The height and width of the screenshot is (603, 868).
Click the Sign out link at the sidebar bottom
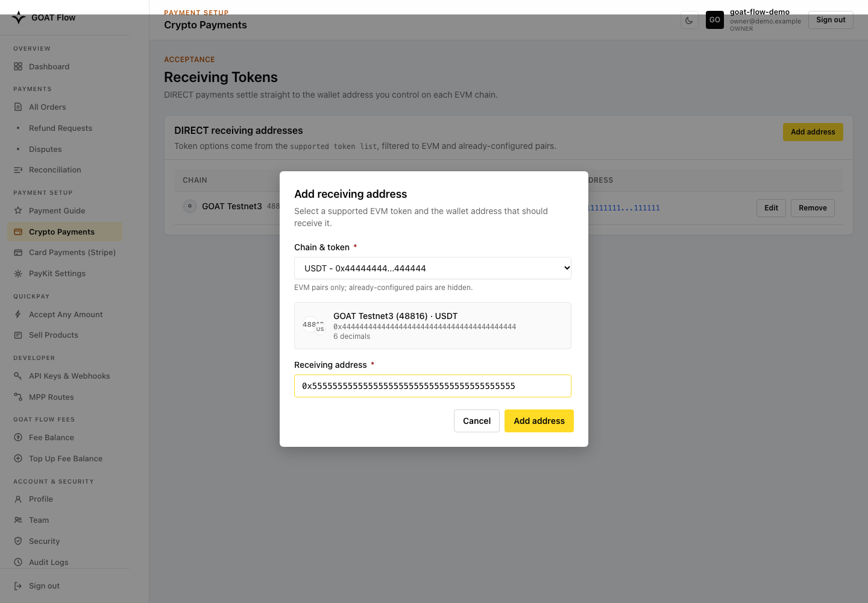(44, 586)
